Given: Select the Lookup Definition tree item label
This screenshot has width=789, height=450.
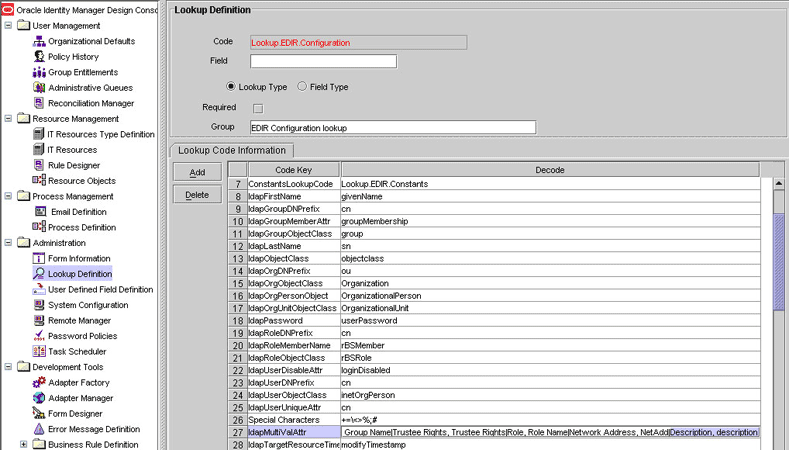Looking at the screenshot, I should 80,274.
